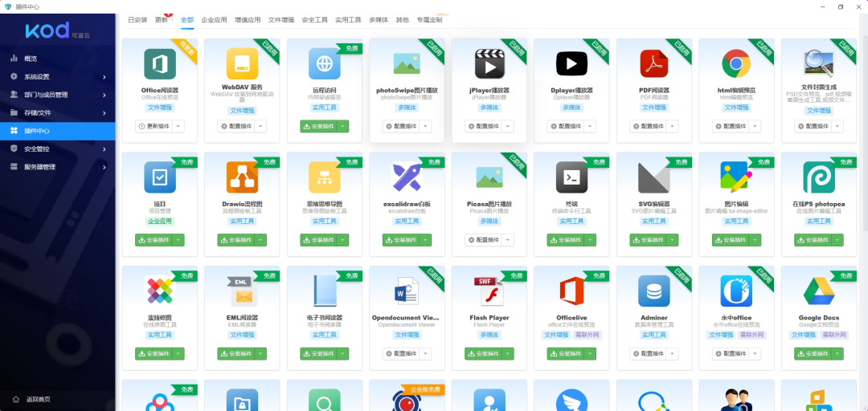Open dropdown arrow beside 远程访问 安装插件
Image resolution: width=868 pixels, height=411 pixels.
tap(342, 126)
